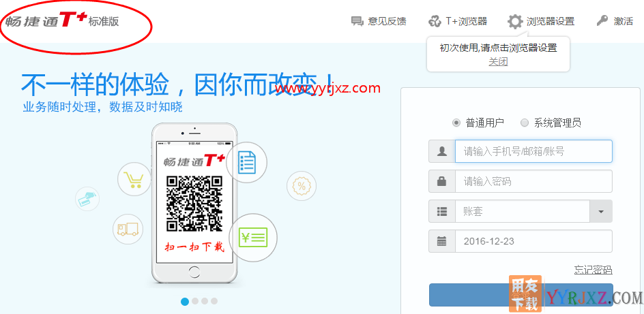Screen dimensions: 644x314
Task: Click the 不一样的体验 banner headline
Action: tap(177, 85)
